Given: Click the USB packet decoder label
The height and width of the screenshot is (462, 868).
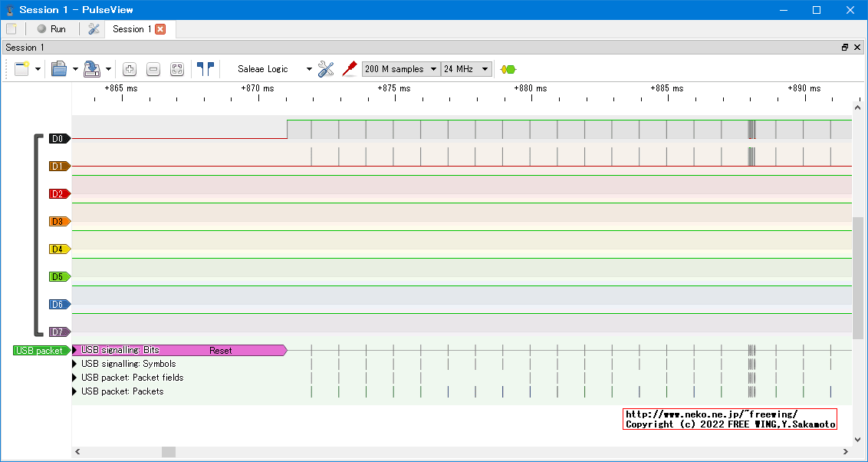Looking at the screenshot, I should (x=40, y=351).
